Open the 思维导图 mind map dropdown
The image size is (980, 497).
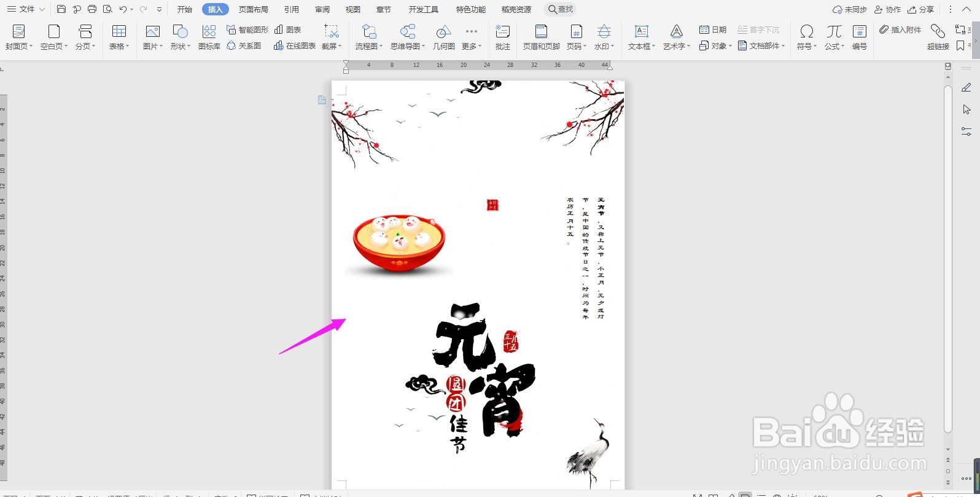(408, 37)
